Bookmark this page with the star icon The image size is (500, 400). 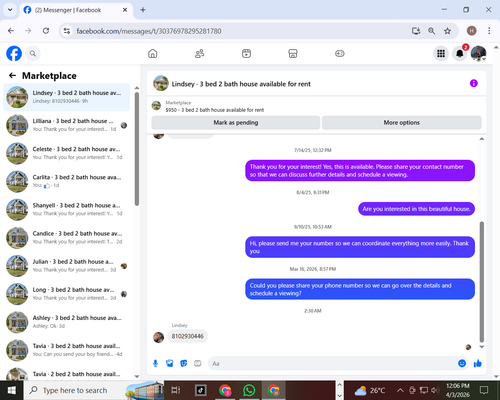pyautogui.click(x=447, y=31)
